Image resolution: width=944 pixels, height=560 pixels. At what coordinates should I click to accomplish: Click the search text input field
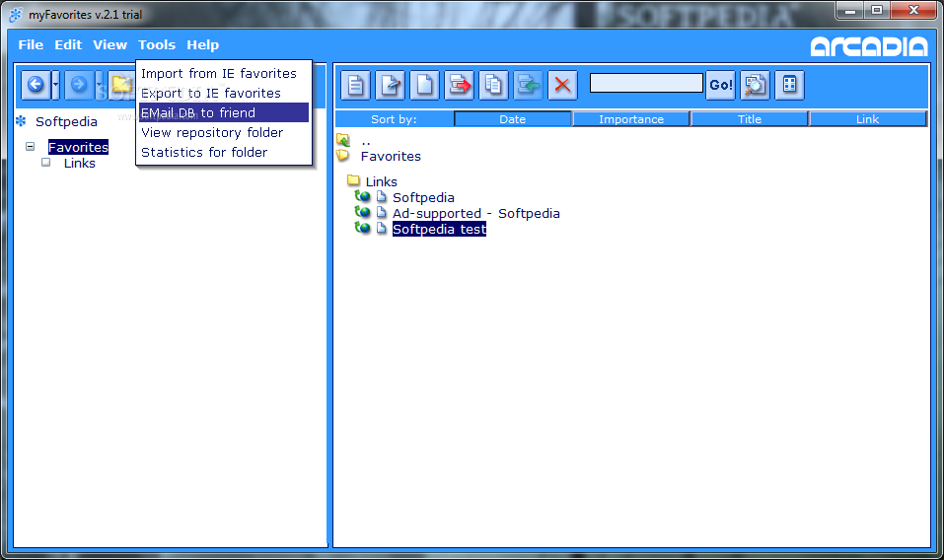coord(646,83)
